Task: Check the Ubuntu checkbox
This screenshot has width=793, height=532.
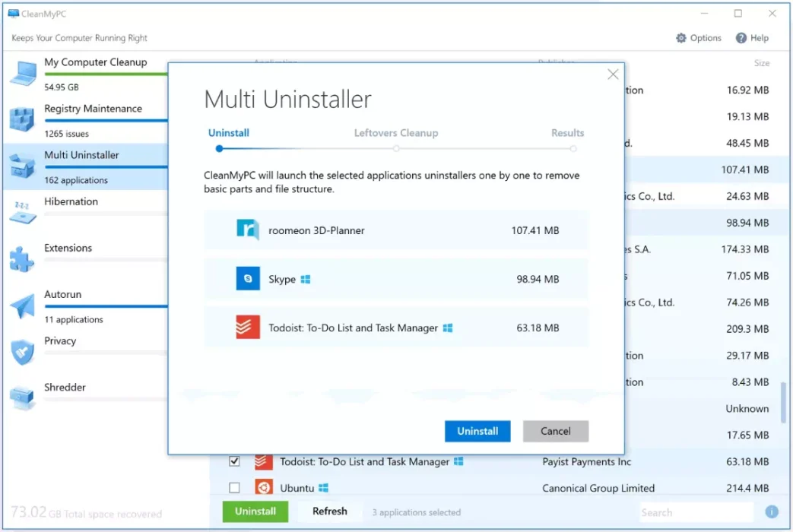Action: 234,487
